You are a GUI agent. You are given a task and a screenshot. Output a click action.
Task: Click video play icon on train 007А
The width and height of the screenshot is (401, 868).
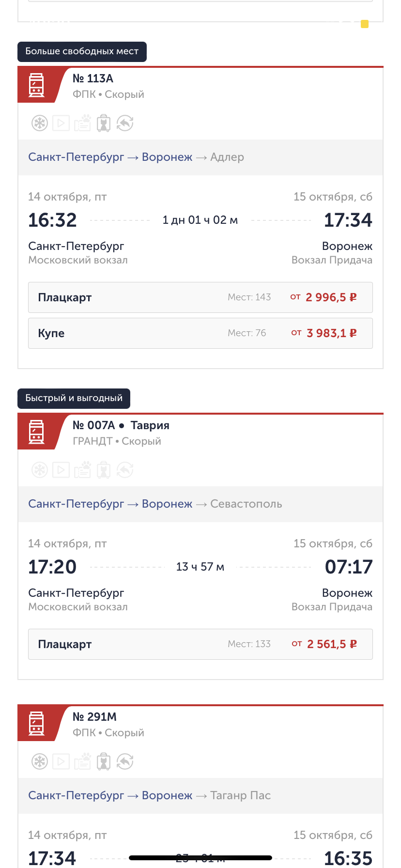click(x=61, y=470)
